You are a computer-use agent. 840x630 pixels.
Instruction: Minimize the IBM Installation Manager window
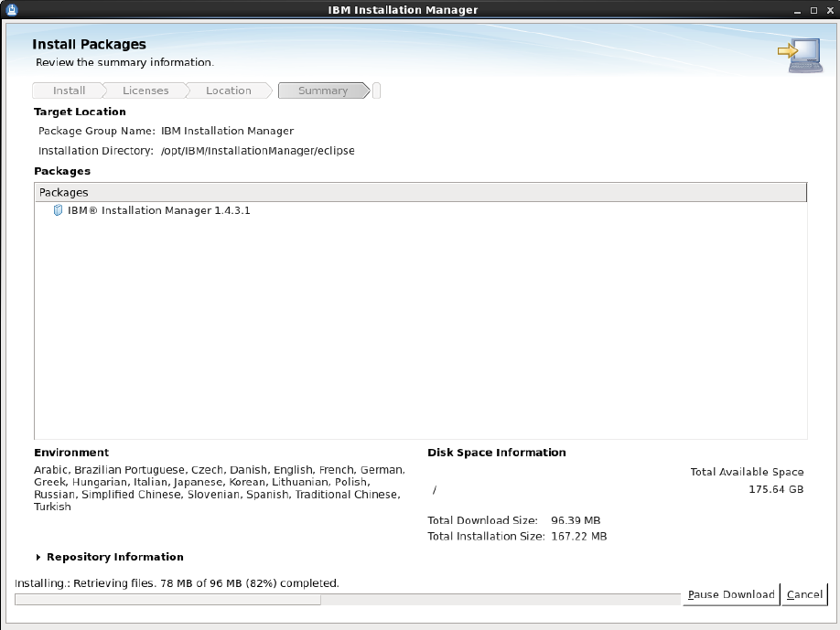(797, 10)
